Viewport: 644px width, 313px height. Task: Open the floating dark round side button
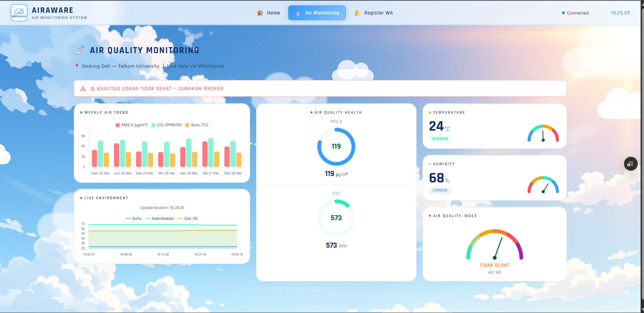pos(631,164)
